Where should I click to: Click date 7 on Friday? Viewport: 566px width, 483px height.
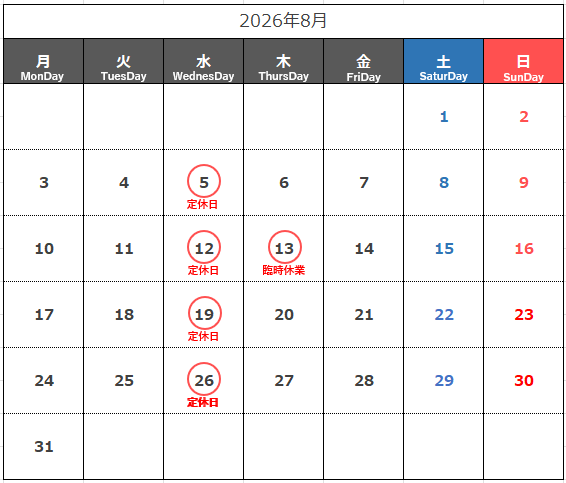click(x=364, y=183)
